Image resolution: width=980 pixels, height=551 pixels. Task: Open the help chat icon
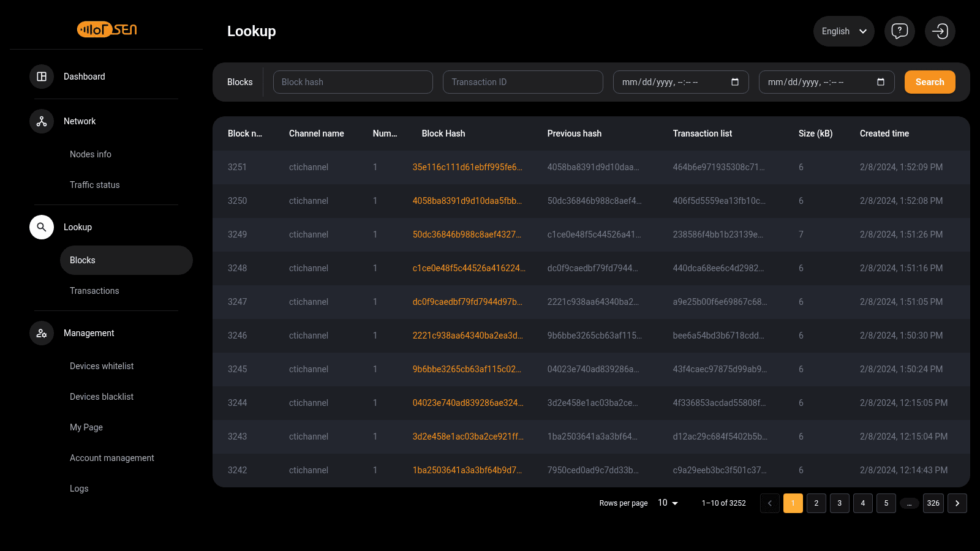900,31
